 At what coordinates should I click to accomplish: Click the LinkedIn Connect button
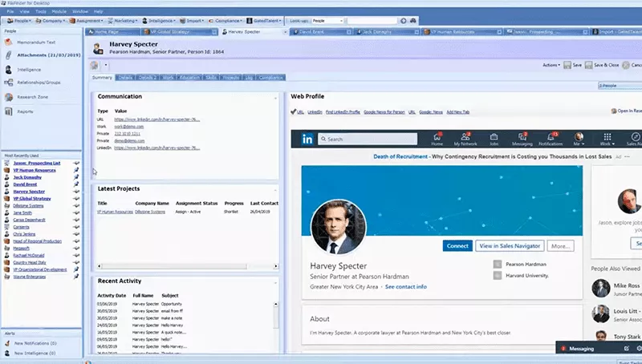[x=457, y=246]
